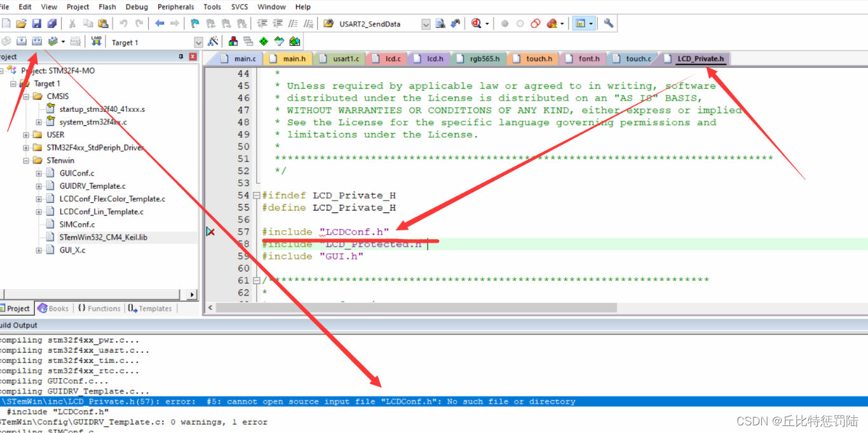
Task: Click the project panel scroll right arrow
Action: (193, 295)
